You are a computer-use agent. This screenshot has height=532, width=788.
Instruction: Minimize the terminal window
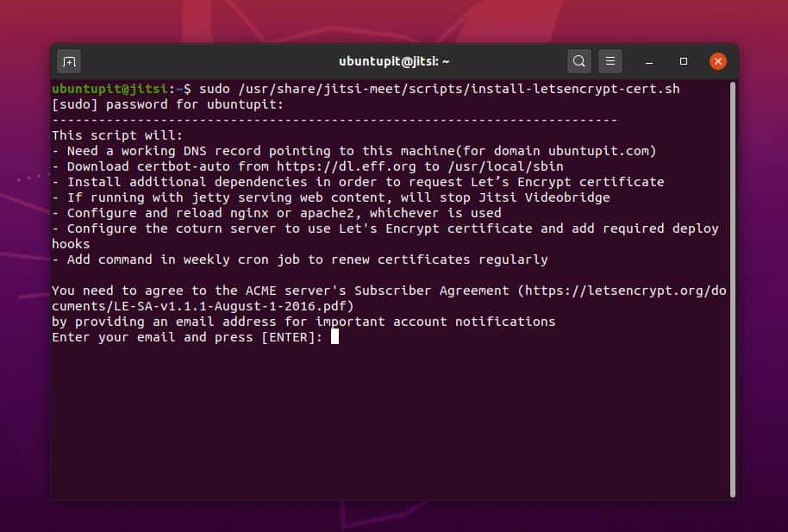click(x=649, y=61)
